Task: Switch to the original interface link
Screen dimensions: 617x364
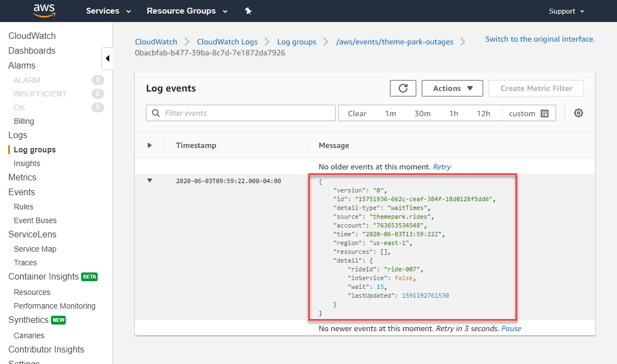Action: (540, 39)
